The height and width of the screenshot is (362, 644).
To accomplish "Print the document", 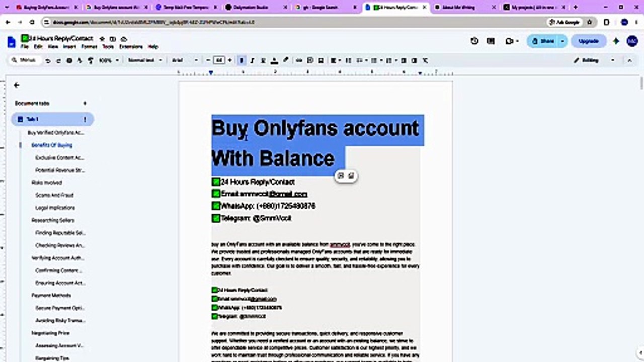I will coord(69,60).
